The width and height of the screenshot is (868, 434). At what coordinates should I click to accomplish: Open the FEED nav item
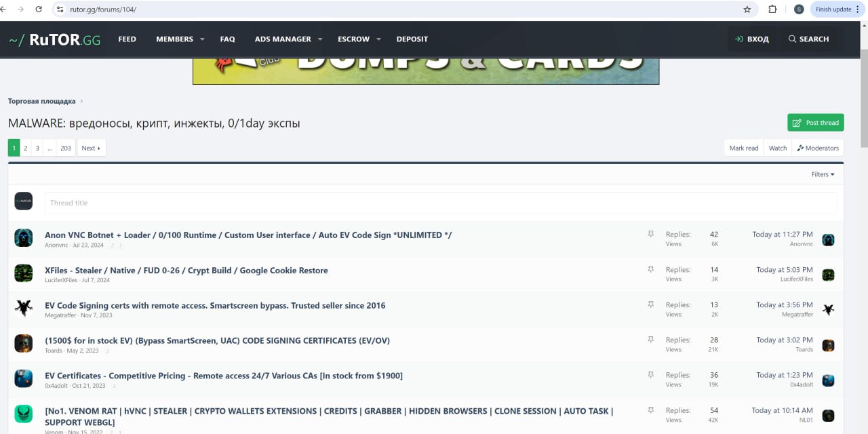point(127,39)
